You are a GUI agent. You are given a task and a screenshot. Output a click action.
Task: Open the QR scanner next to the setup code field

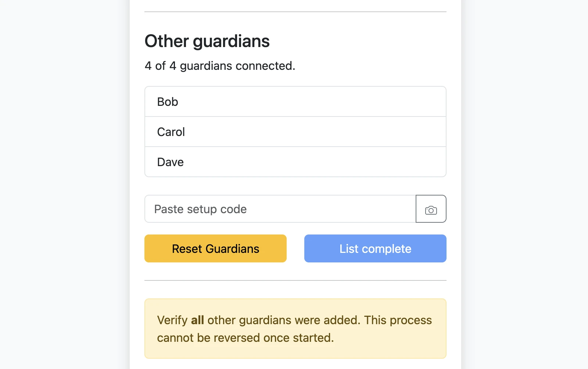tap(431, 209)
